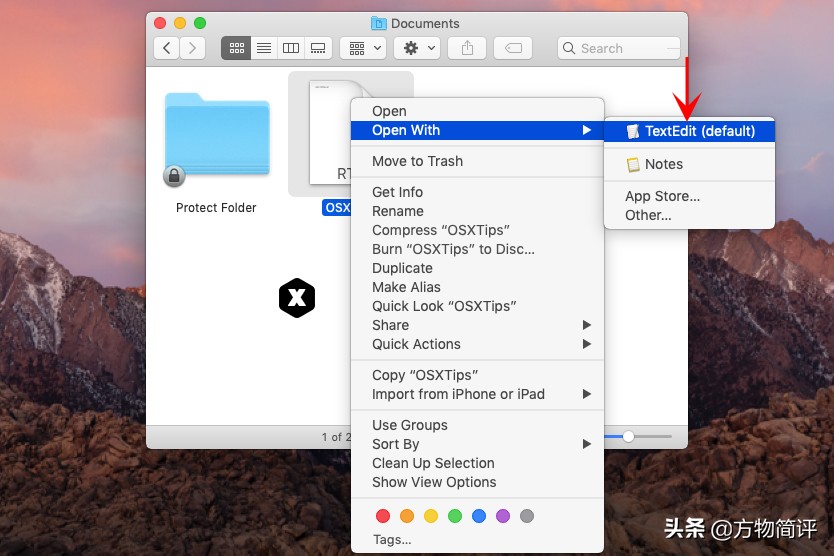
Task: Click the Share toolbar button
Action: (467, 48)
